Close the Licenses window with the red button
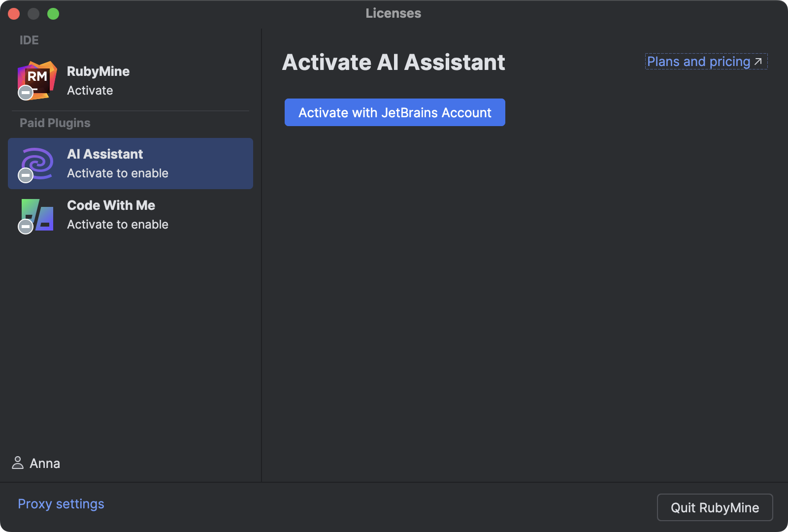The width and height of the screenshot is (788, 532). click(x=14, y=14)
